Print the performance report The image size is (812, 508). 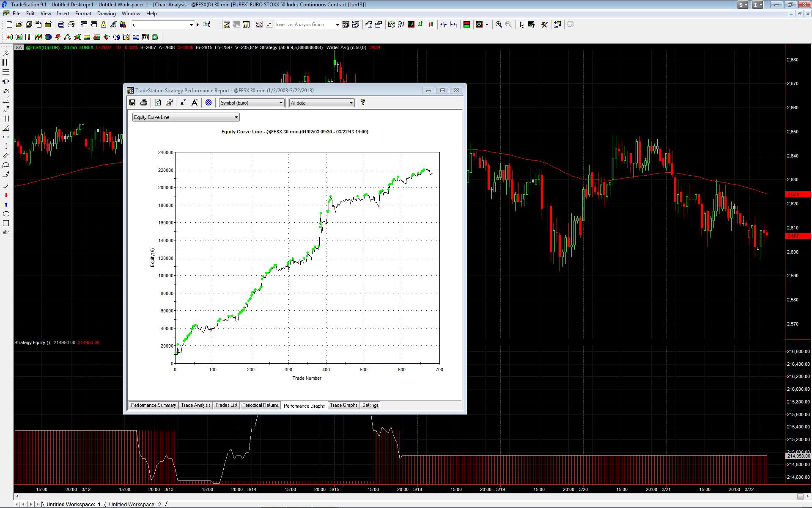[x=144, y=102]
